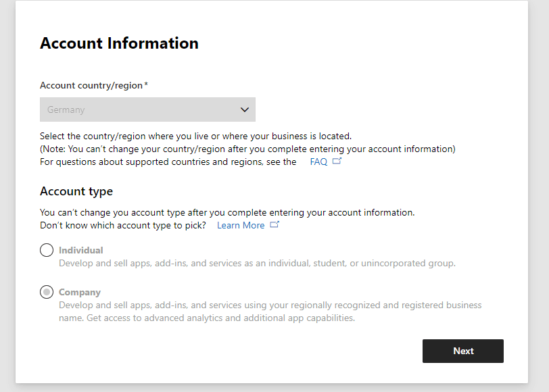
Task: Click the bold Company option label
Action: [x=80, y=293]
